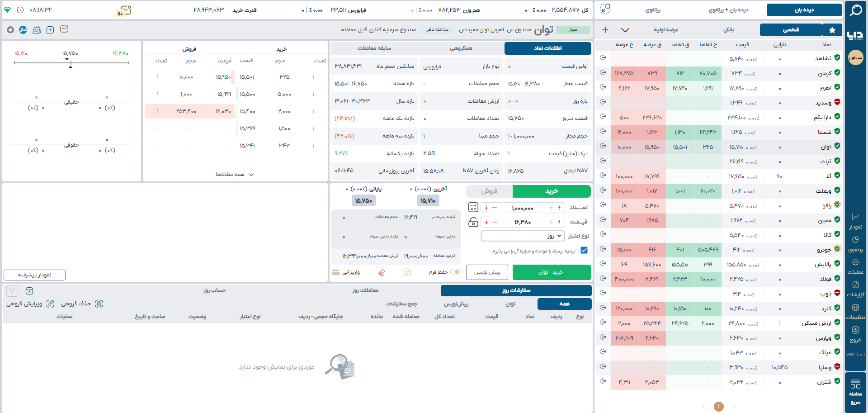Screen dimensions: 868x413
Task: Click the پیش نویس draft button
Action: click(487, 272)
